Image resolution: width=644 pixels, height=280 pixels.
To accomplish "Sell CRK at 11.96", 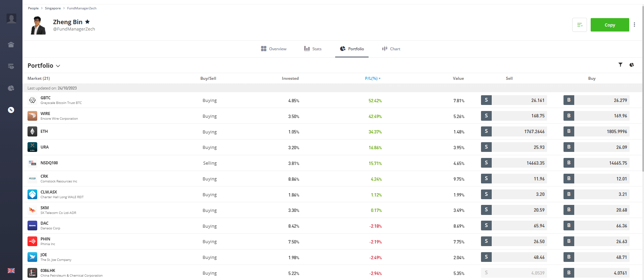I will (514, 179).
